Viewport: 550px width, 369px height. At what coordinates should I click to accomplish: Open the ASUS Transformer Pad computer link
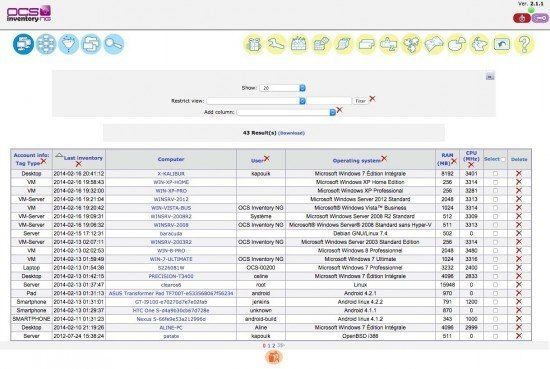tap(171, 293)
